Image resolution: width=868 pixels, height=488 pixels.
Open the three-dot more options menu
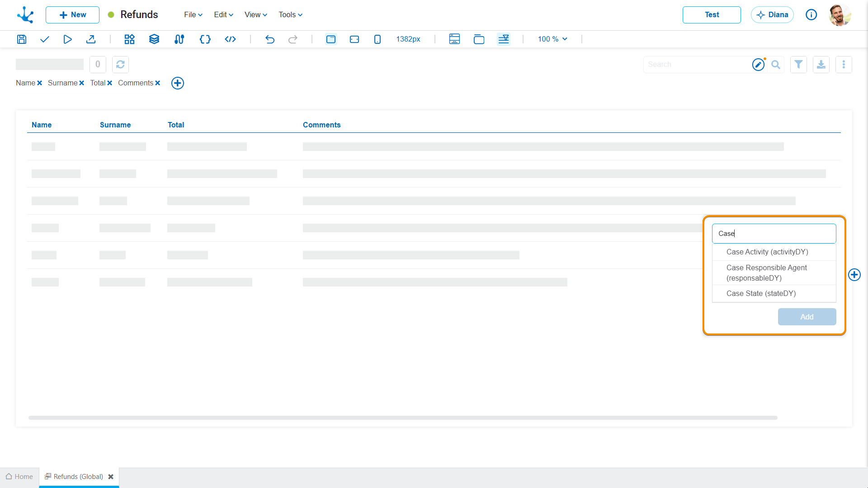tap(844, 65)
